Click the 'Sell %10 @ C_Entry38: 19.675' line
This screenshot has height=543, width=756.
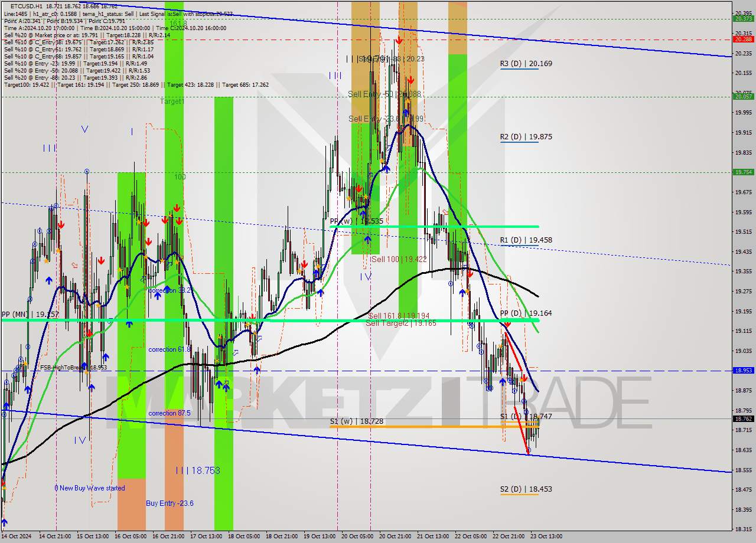(x=79, y=42)
